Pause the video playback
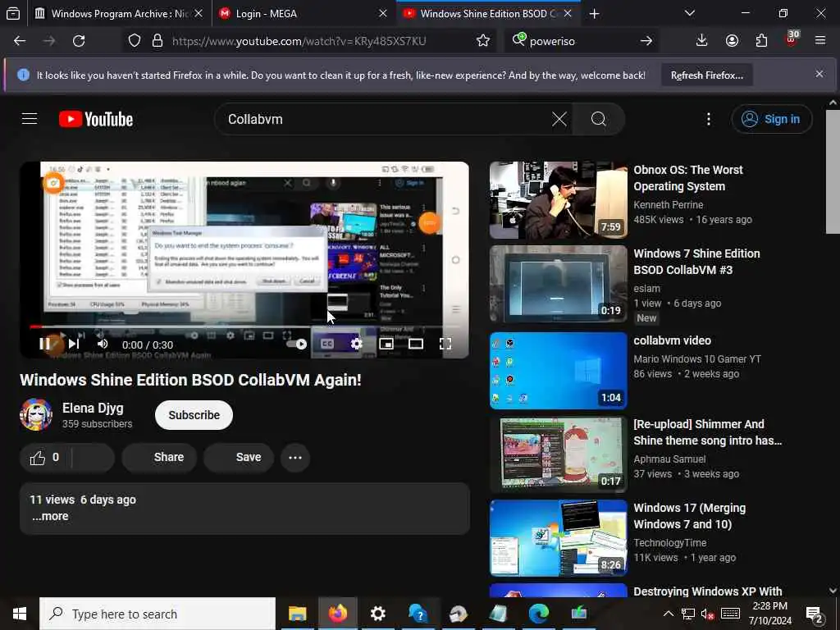Screen dimensions: 840x630 [x=45, y=344]
